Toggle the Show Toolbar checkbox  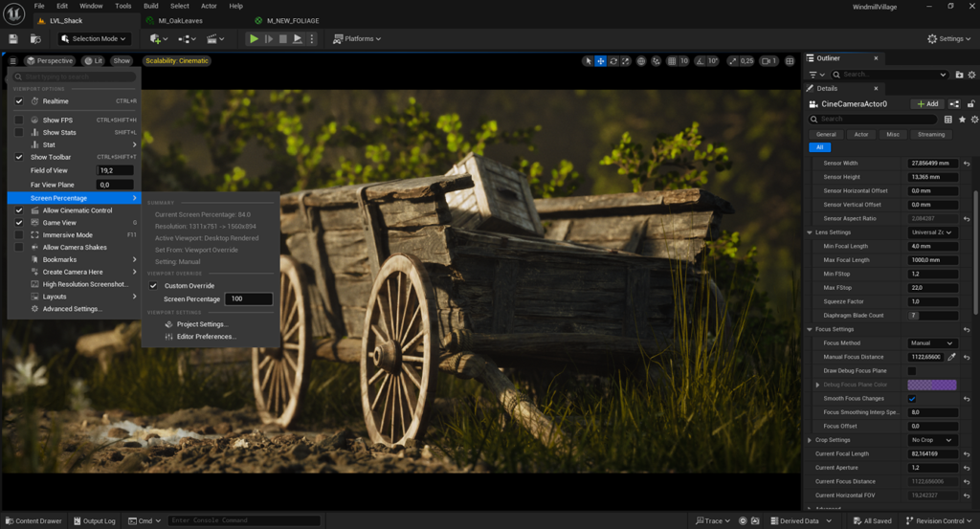[19, 158]
